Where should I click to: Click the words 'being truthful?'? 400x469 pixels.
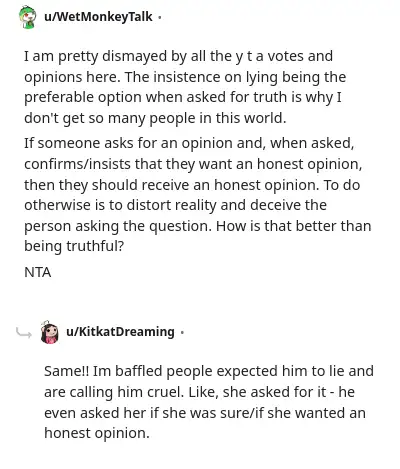pyautogui.click(x=74, y=246)
